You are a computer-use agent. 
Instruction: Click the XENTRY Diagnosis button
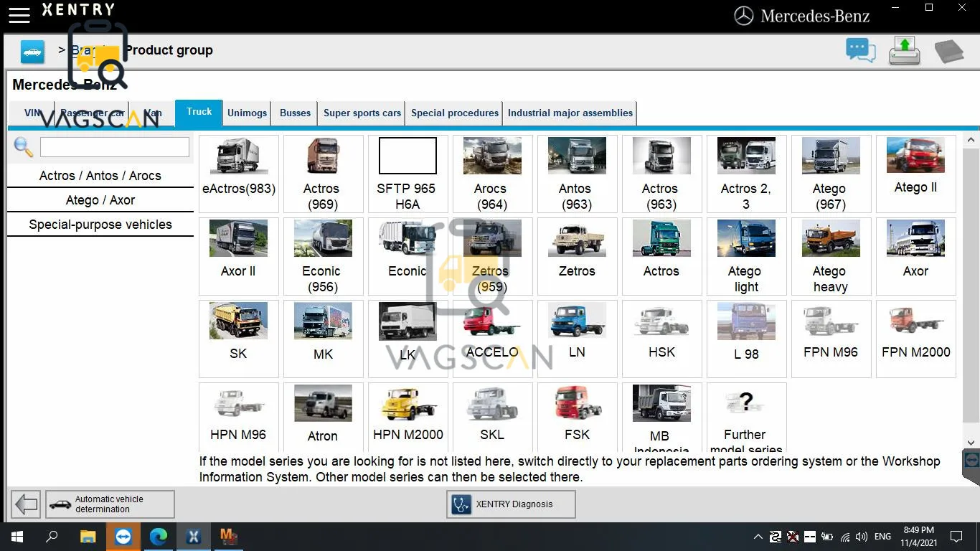(x=511, y=504)
